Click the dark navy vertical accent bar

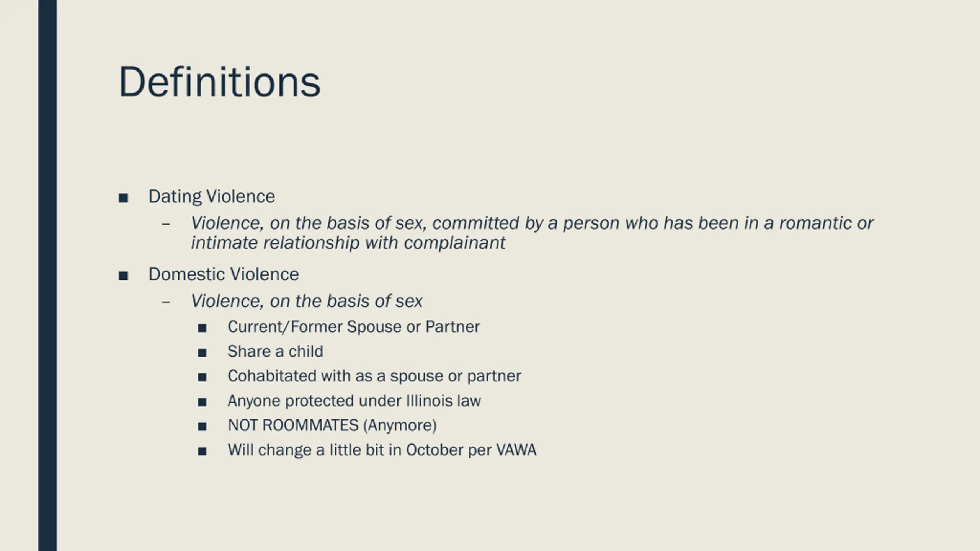point(47,275)
